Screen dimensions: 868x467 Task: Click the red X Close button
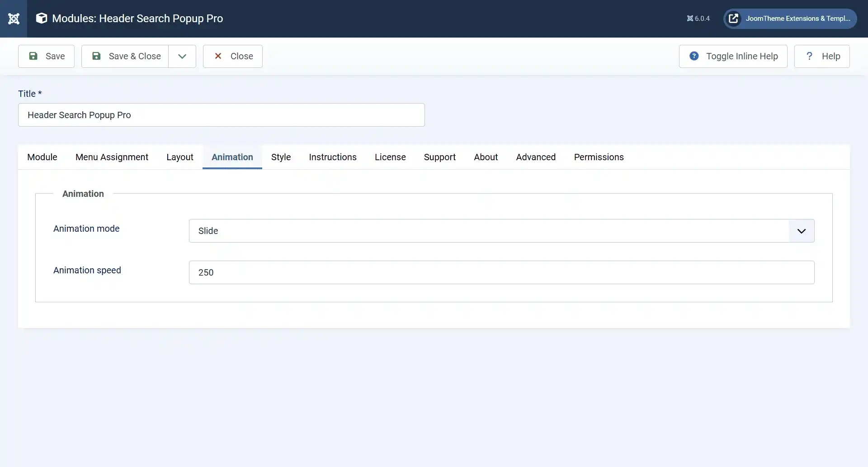pos(232,56)
